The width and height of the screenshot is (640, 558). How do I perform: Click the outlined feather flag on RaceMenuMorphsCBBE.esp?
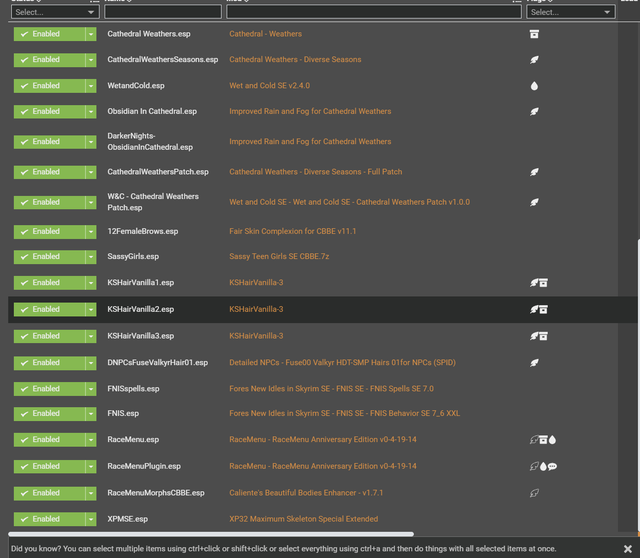coord(534,493)
